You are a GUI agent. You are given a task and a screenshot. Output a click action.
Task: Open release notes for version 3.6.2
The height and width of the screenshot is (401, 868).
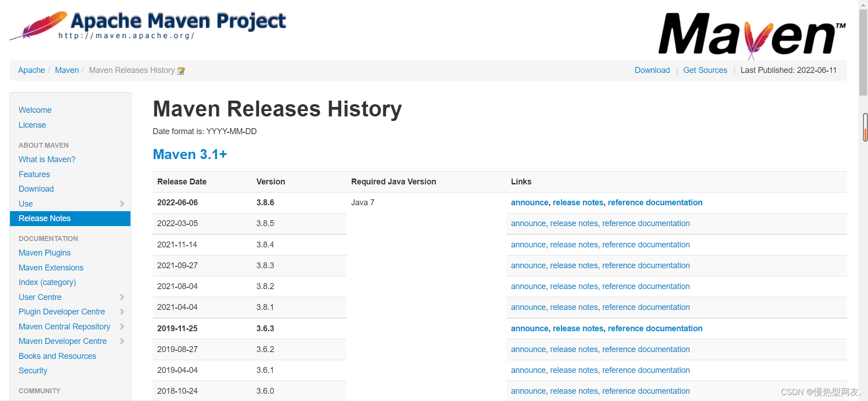pos(574,349)
